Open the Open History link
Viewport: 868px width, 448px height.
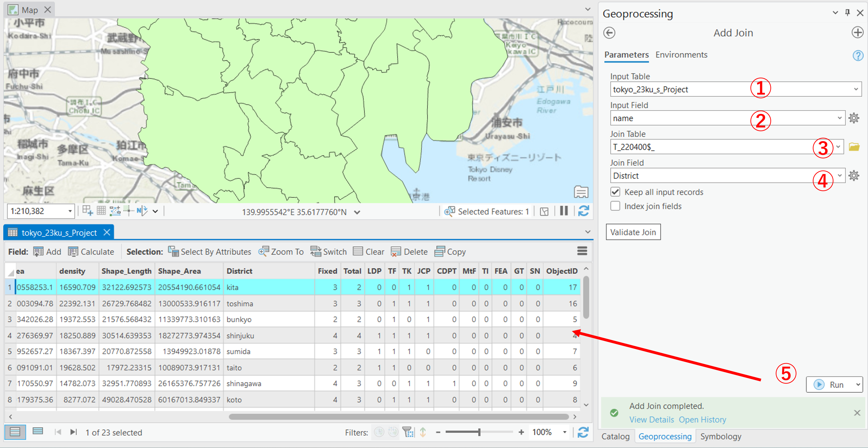click(x=702, y=420)
